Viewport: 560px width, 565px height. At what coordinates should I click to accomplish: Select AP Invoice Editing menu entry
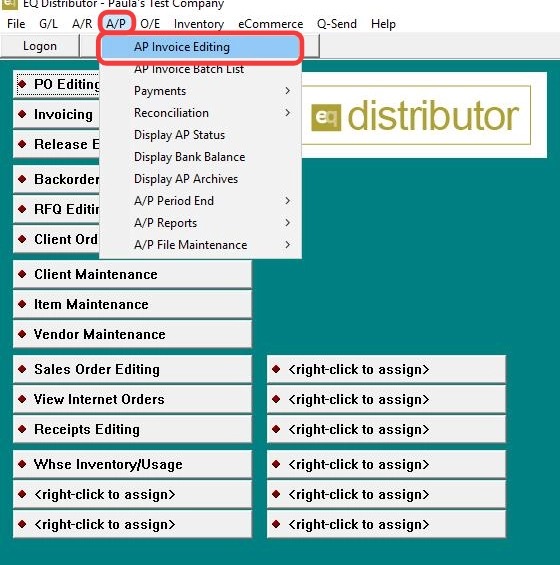point(200,47)
